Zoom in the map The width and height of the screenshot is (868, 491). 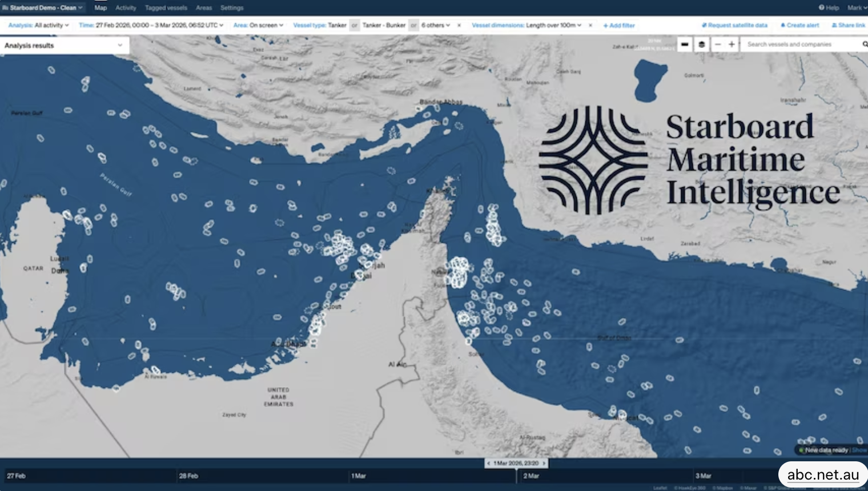732,45
